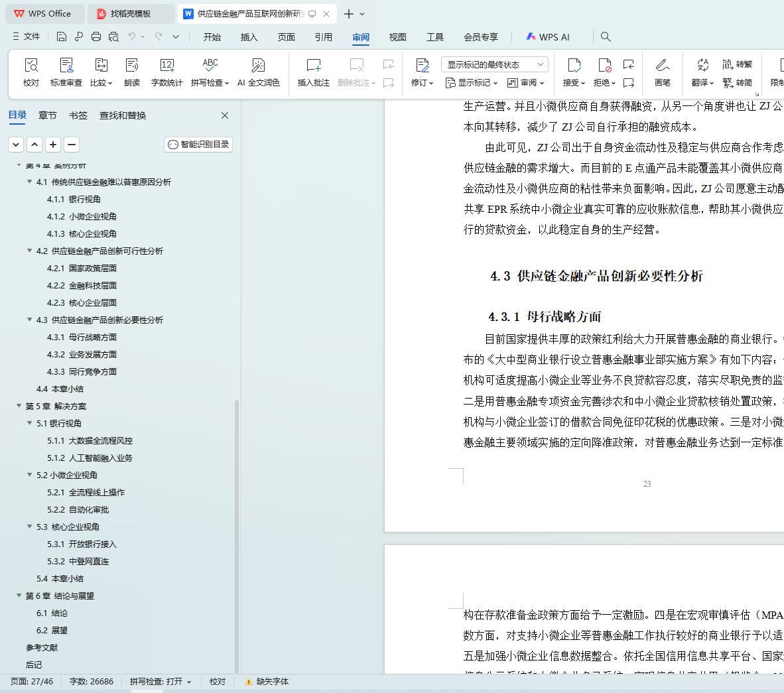Screen dimensions: 784x693
Task: Click the previous comment icon
Action: [389, 64]
